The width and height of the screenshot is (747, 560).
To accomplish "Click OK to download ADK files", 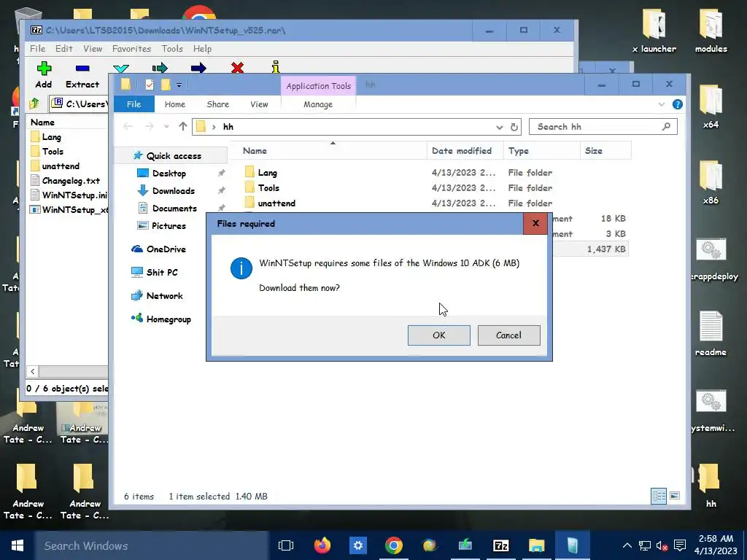I will [x=438, y=335].
